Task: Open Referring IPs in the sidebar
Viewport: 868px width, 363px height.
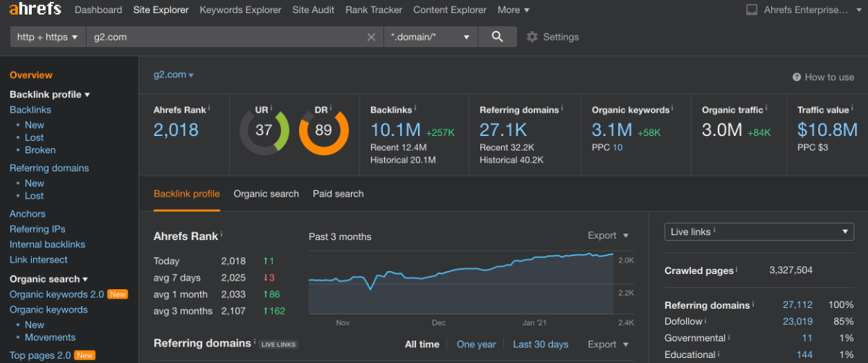Action: pyautogui.click(x=38, y=229)
